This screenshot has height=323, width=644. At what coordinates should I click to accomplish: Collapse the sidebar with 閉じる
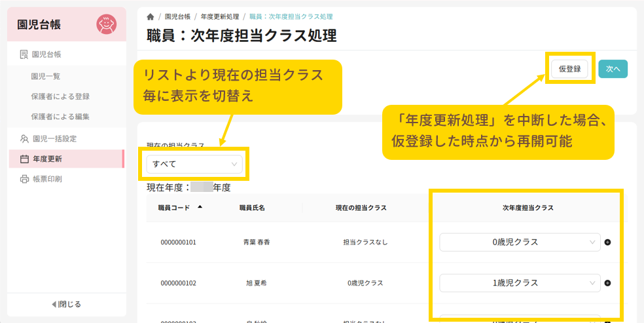[66, 304]
